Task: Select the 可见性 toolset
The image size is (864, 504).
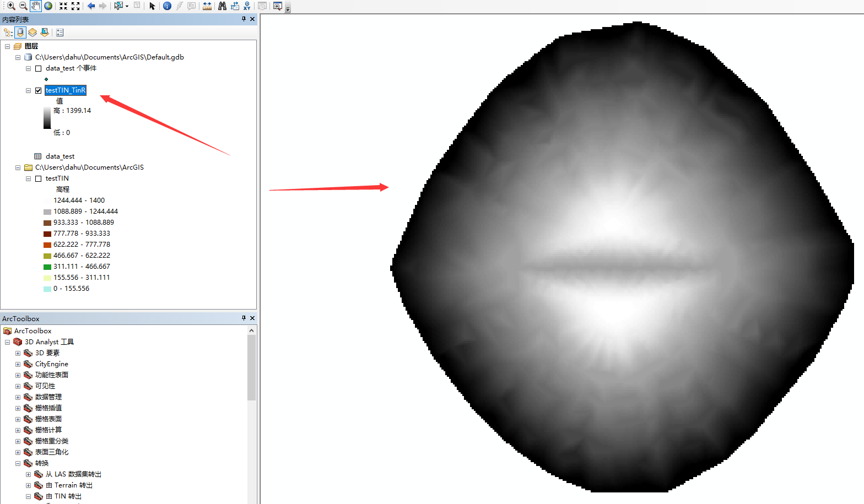Action: [x=45, y=386]
